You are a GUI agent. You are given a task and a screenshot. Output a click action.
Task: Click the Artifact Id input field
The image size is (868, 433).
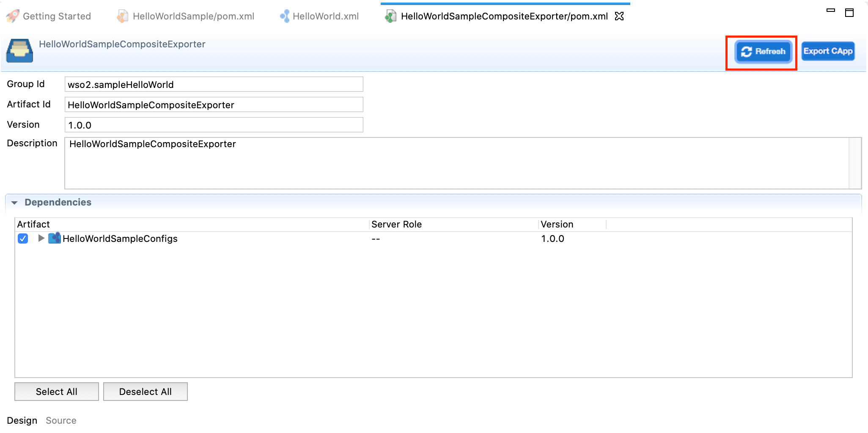[214, 104]
